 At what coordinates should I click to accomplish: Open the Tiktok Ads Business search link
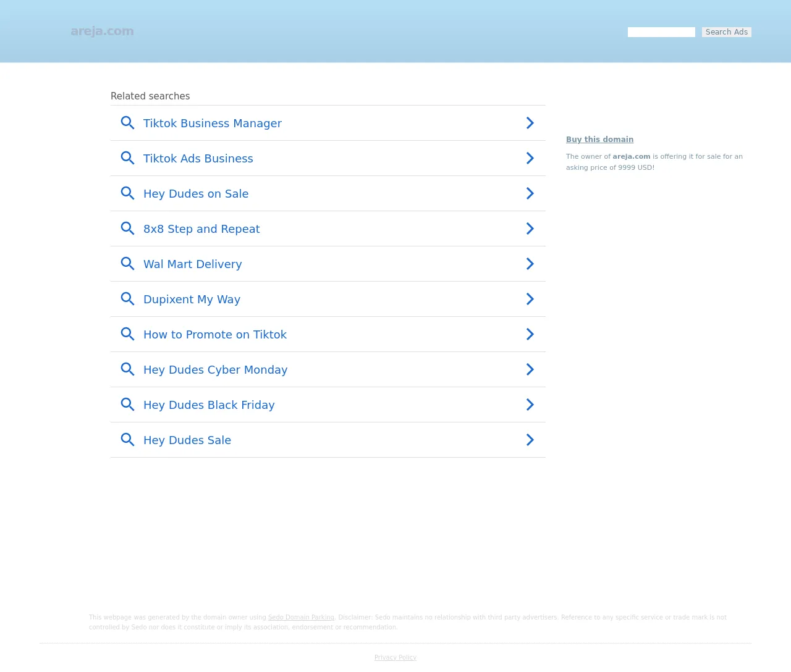198,159
